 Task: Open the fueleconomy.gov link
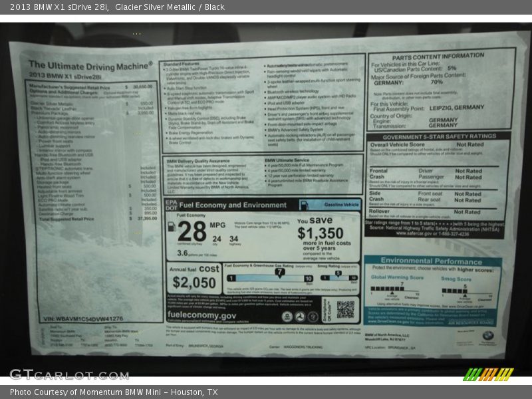pos(201,315)
